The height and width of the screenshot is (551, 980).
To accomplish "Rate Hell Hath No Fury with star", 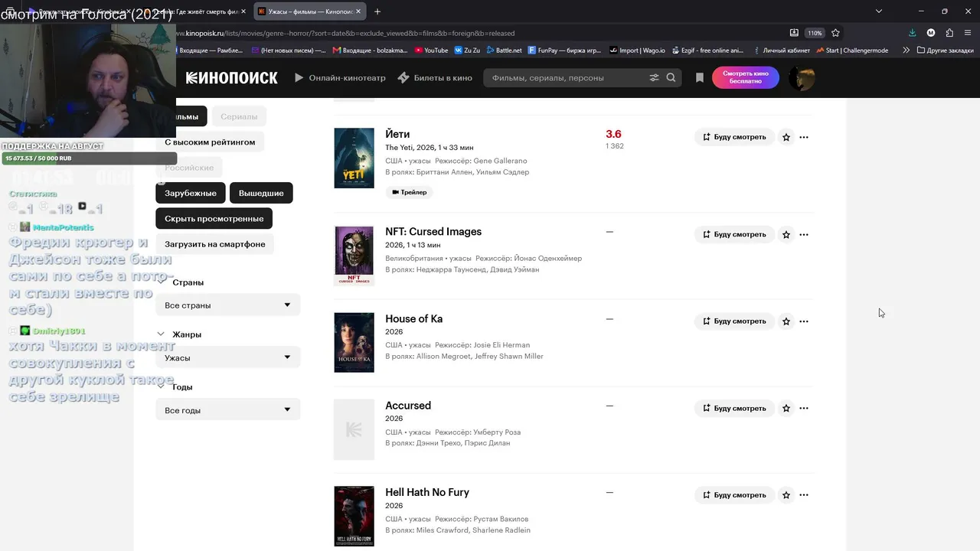I will click(786, 495).
